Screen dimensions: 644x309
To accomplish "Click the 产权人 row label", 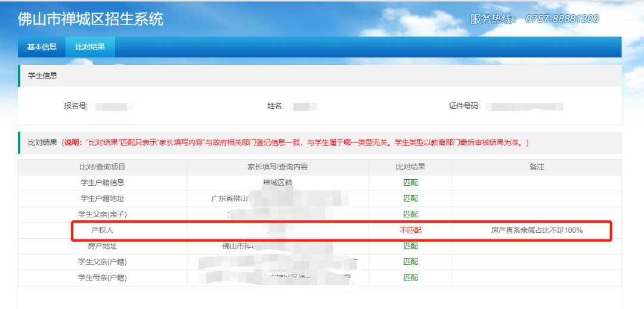I will [x=103, y=230].
